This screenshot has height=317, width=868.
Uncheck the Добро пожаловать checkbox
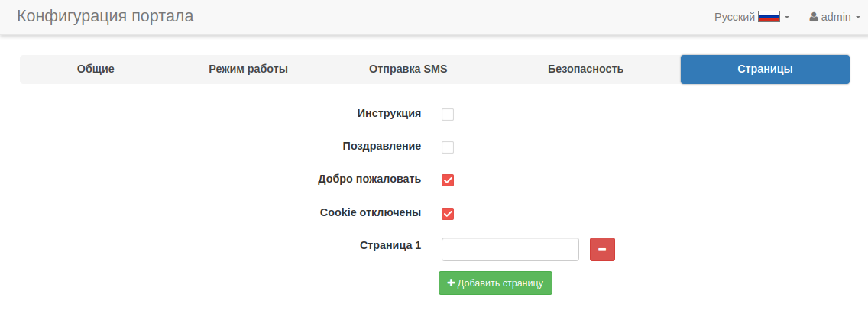(x=448, y=180)
